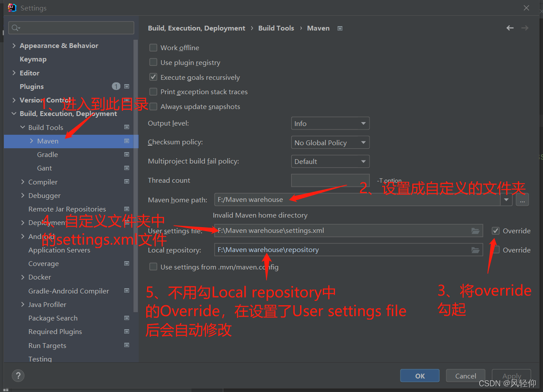Select Gant under Build Tools
The height and width of the screenshot is (392, 543).
pyautogui.click(x=44, y=168)
